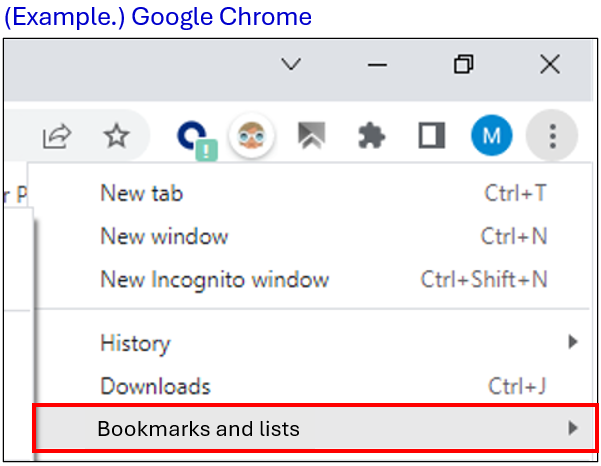Image resolution: width=601 pixels, height=466 pixels.
Task: Toggle the side panel icon
Action: click(x=431, y=137)
